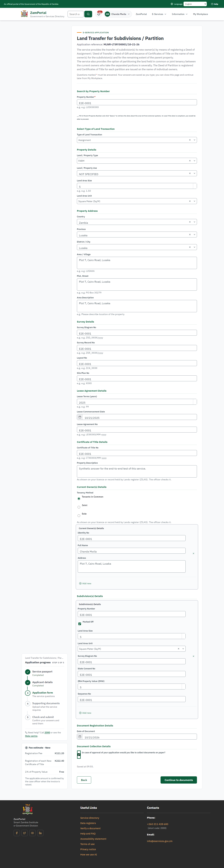Open the Land / Property Type dropdown arrow
The width and height of the screenshot is (224, 868).
(194, 161)
